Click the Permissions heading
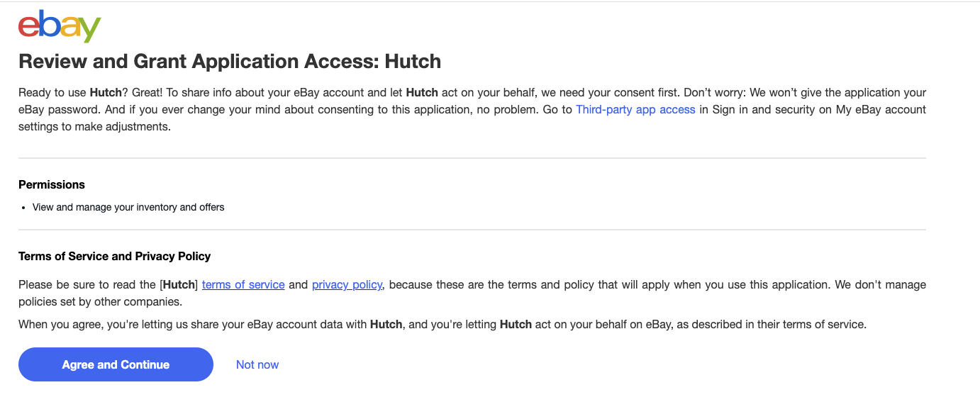The width and height of the screenshot is (980, 402). click(52, 184)
